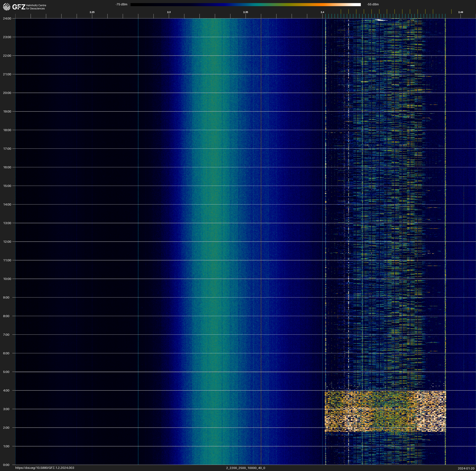Click the GFZ striped globe logo icon
The width and height of the screenshot is (476, 471).
point(7,7)
